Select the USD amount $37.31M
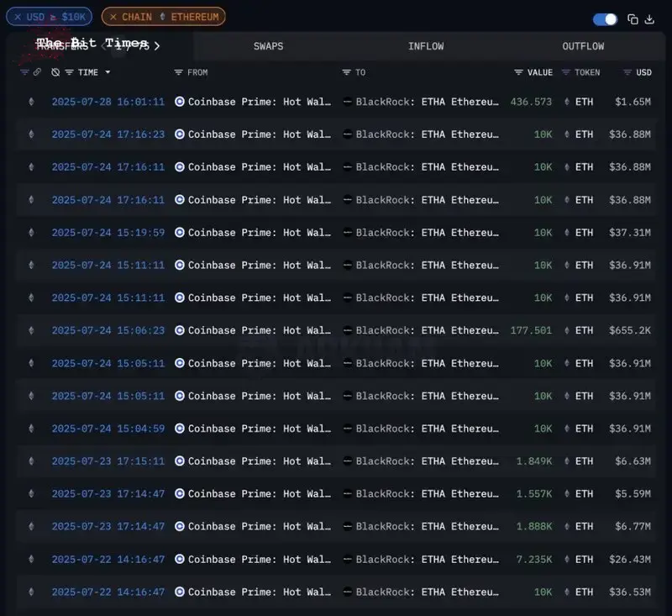This screenshot has width=672, height=616. 630,232
